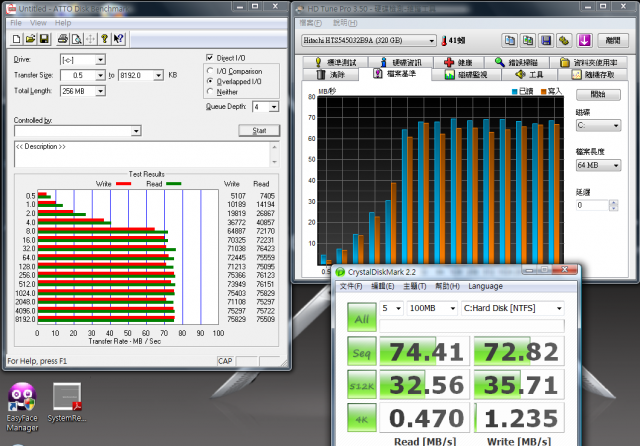Click the purple download arrow icon in HD Tune
Viewport: 640px width, 446px height.
pyautogui.click(x=584, y=40)
